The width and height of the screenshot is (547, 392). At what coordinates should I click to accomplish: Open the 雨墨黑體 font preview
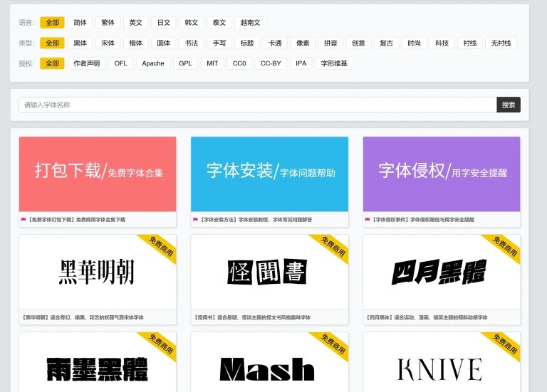tap(98, 362)
